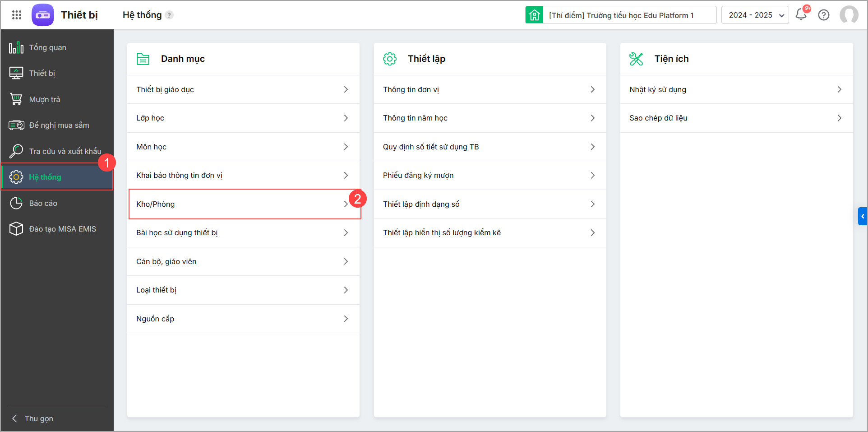Open Sao chép dữ liệu utility

point(736,118)
